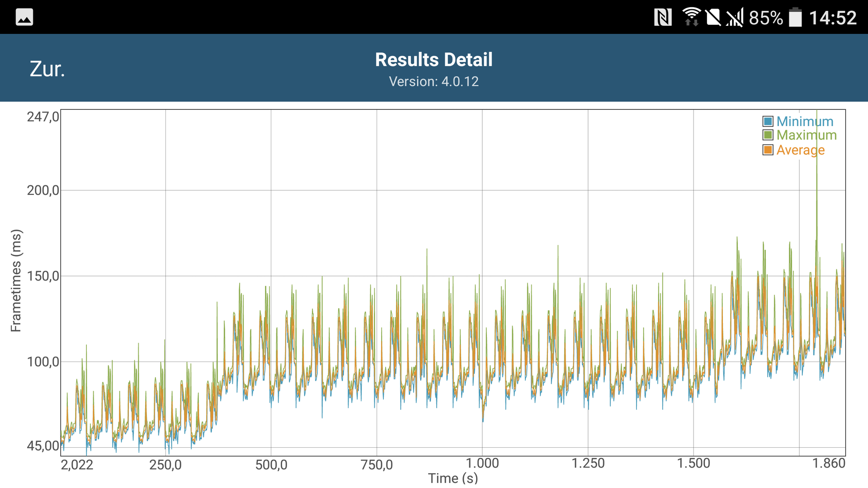Tap the 1.250 x-axis value
The width and height of the screenshot is (868, 488).
click(588, 463)
